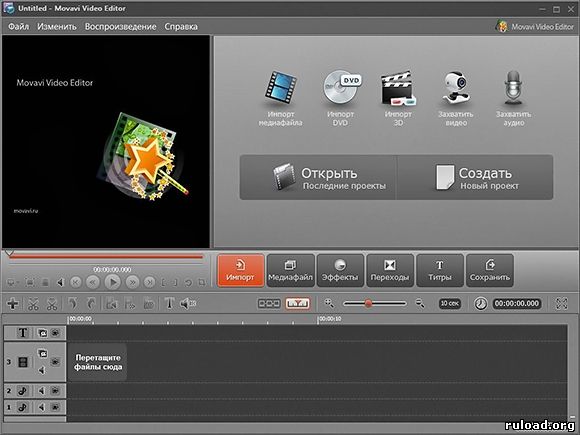Screen dimensions: 580x435
Task: Click the second scissors cut icon
Action: click(52, 304)
